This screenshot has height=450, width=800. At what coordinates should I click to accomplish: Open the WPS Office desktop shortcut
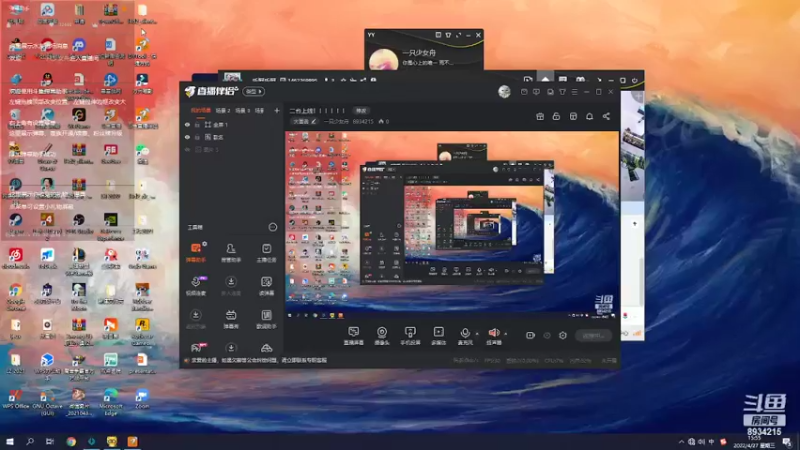[15, 399]
